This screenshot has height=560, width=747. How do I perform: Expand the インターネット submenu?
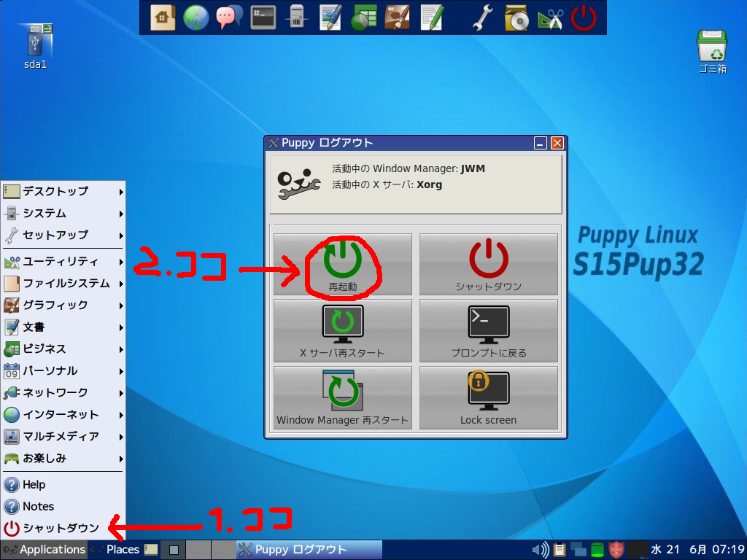click(x=63, y=415)
